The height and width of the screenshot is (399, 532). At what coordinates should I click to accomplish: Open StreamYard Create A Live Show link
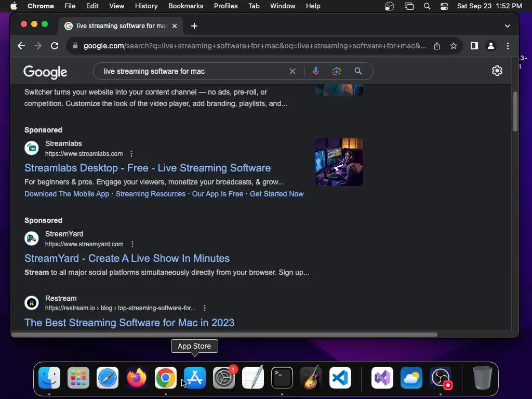coord(127,259)
